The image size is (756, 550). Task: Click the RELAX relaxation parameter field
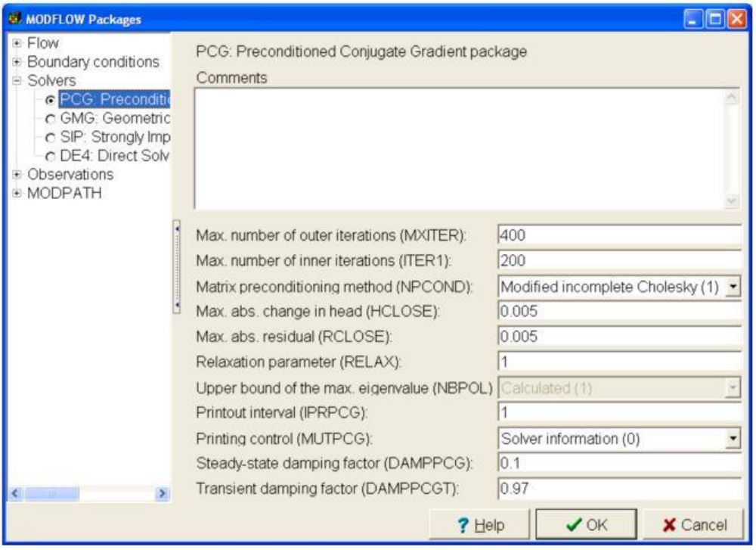620,362
